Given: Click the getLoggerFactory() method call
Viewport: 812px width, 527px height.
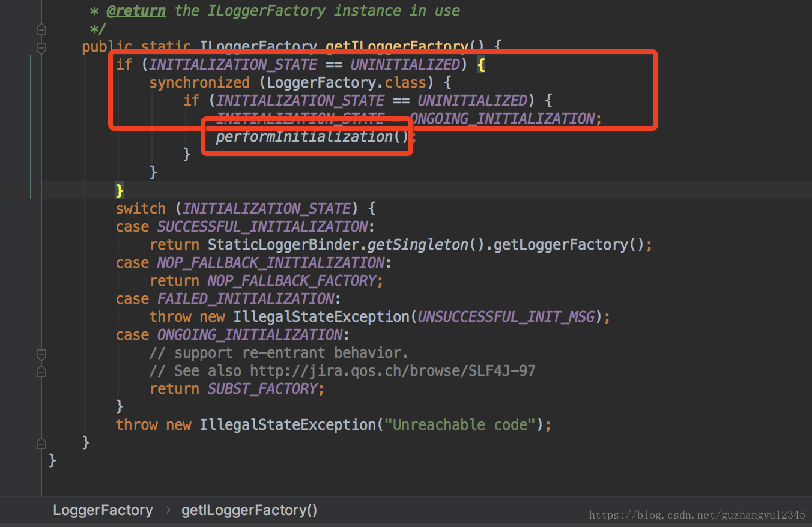Looking at the screenshot, I should tap(569, 245).
